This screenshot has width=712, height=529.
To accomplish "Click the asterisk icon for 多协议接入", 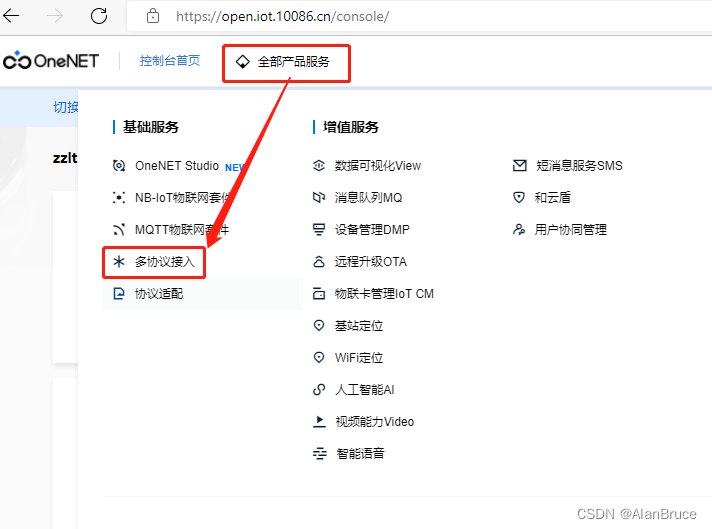I will [119, 262].
